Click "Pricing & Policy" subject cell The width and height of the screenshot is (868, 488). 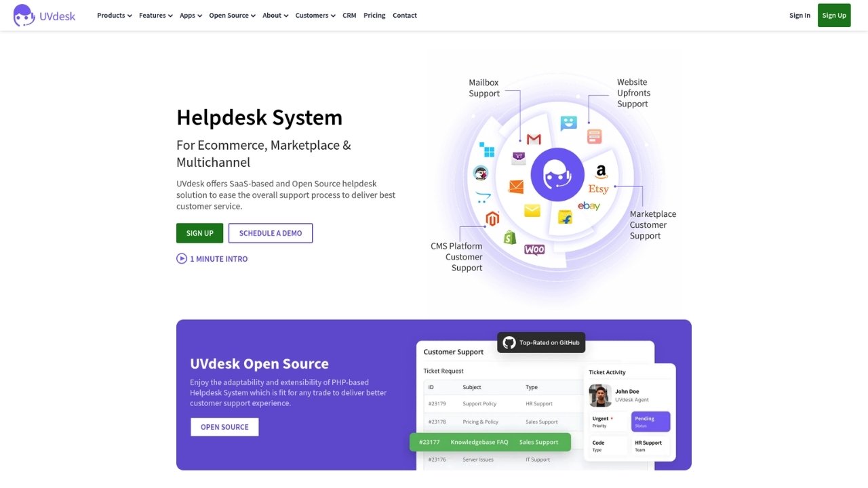click(481, 422)
